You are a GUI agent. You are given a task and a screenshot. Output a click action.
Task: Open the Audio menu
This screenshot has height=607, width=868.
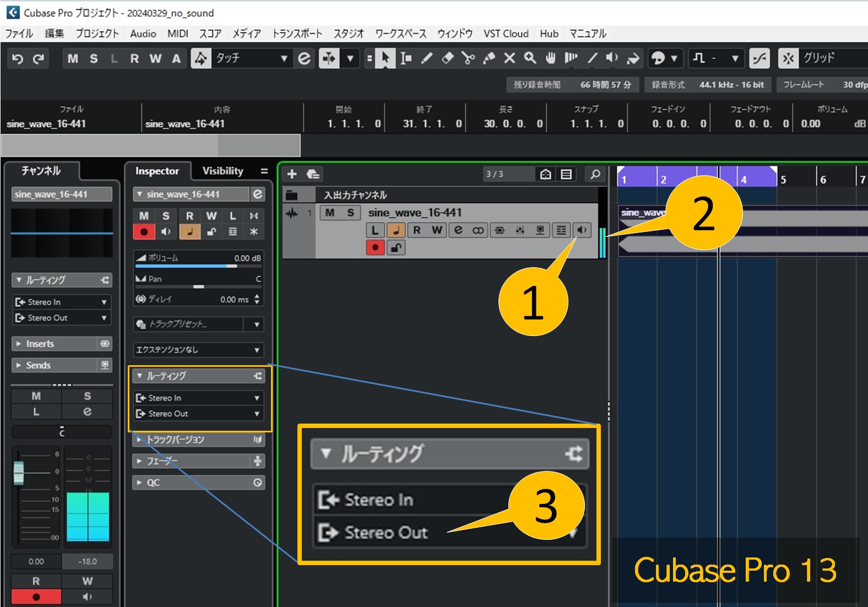click(143, 34)
